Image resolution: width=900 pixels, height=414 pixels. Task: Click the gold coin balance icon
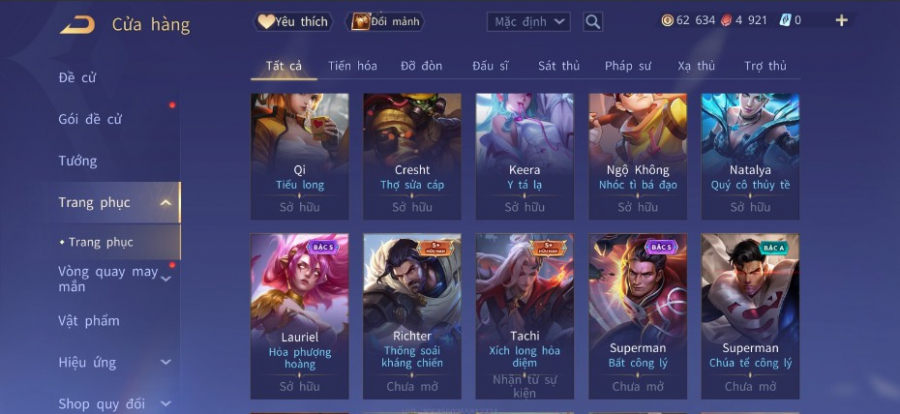point(667,21)
